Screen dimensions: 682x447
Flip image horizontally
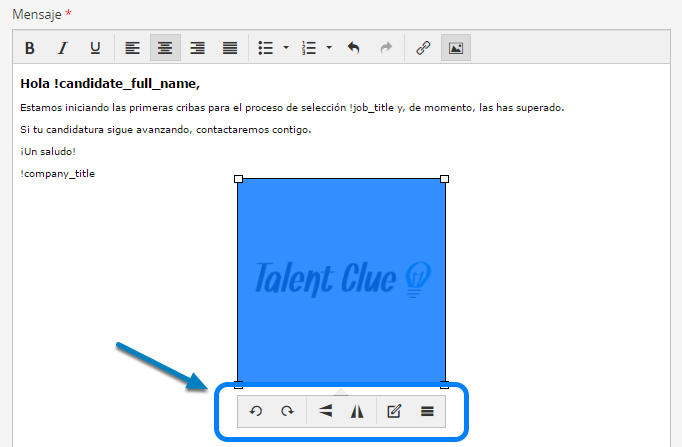357,411
